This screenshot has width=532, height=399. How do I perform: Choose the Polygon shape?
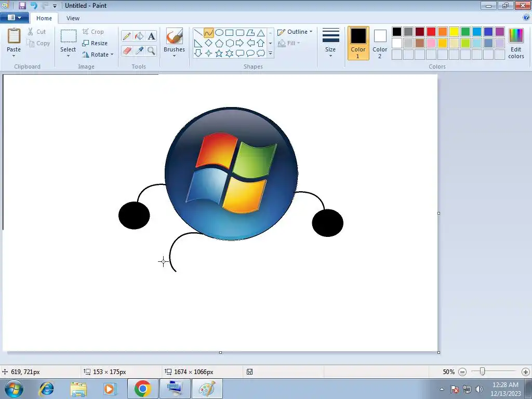pyautogui.click(x=250, y=33)
